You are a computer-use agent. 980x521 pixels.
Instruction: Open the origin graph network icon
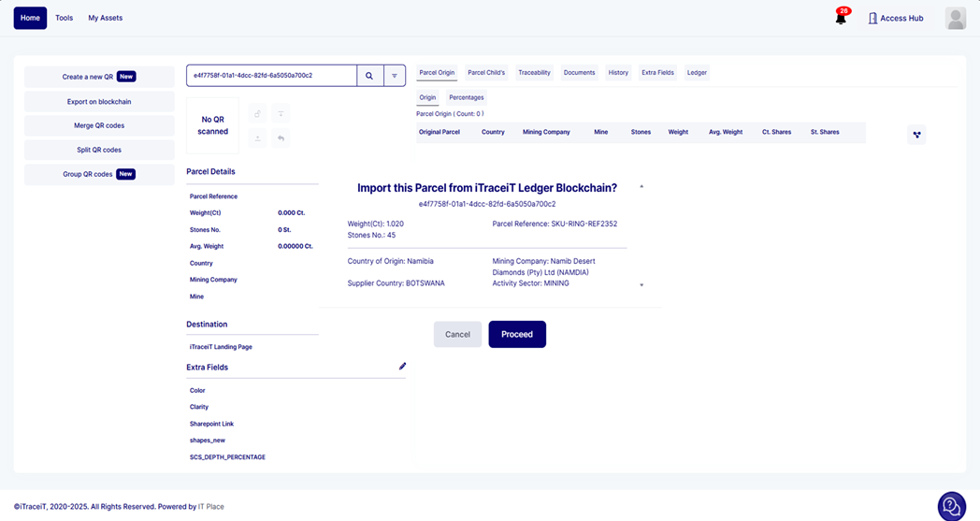(916, 135)
